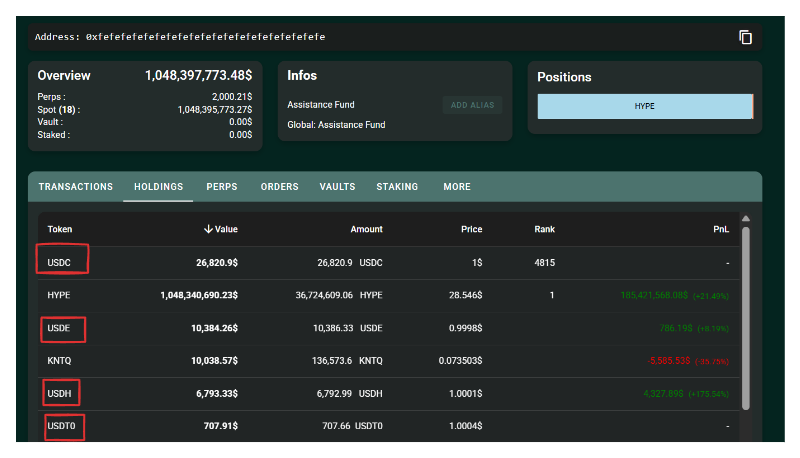
Task: Click the Overview heading
Action: click(x=64, y=75)
